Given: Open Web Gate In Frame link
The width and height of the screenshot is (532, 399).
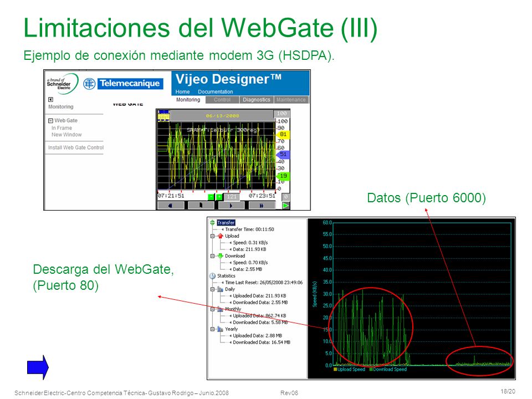Looking at the screenshot, I should pos(62,128).
